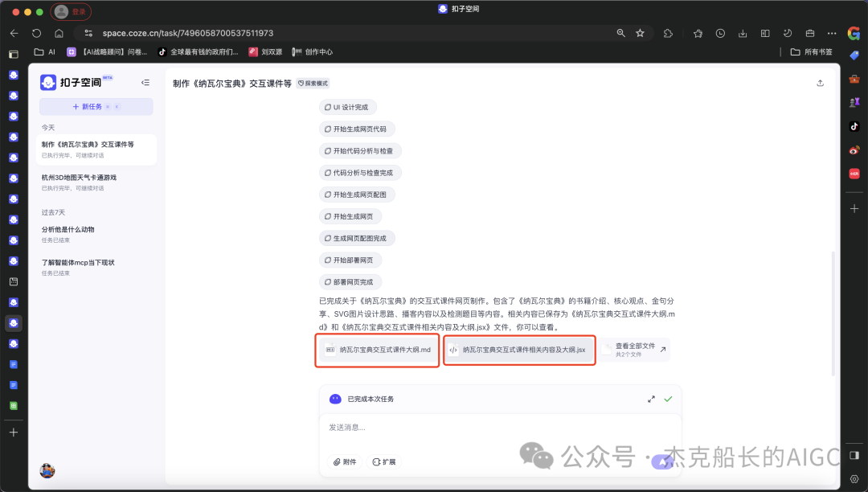The image size is (868, 492).
Task: Open the 创作中心 bookmark
Action: (313, 52)
